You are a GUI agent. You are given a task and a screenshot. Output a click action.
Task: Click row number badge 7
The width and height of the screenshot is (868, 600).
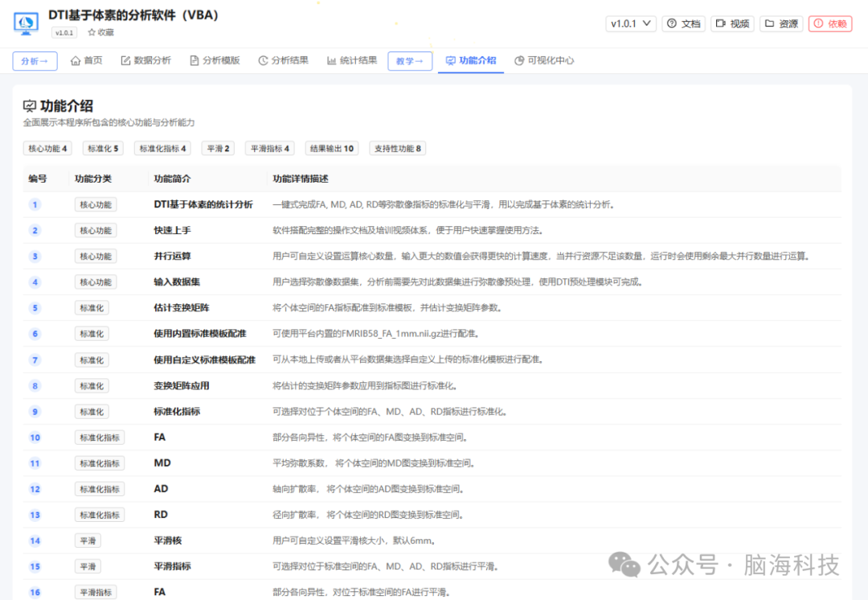tap(35, 360)
